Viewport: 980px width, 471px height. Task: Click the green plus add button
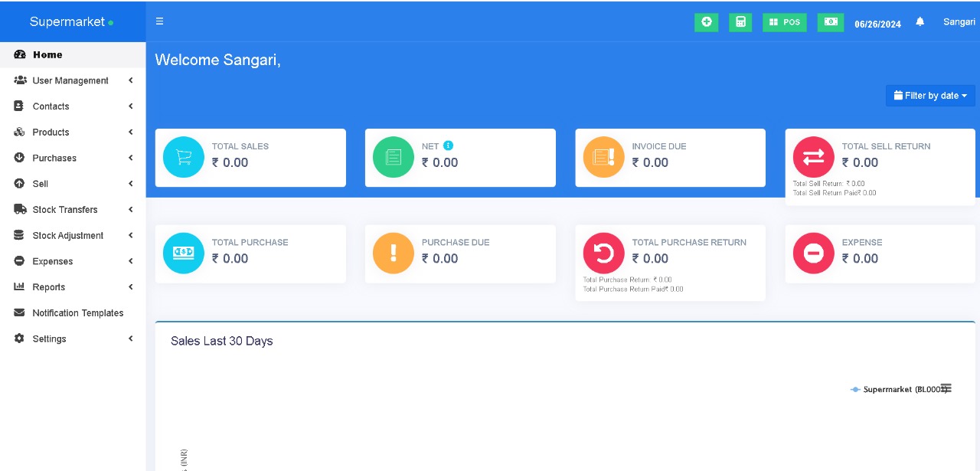(706, 22)
